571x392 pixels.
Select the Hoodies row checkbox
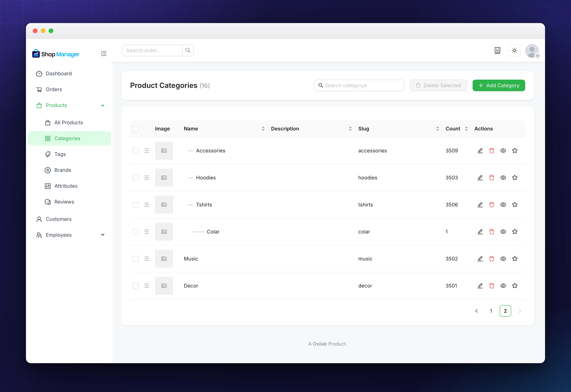[x=136, y=178]
